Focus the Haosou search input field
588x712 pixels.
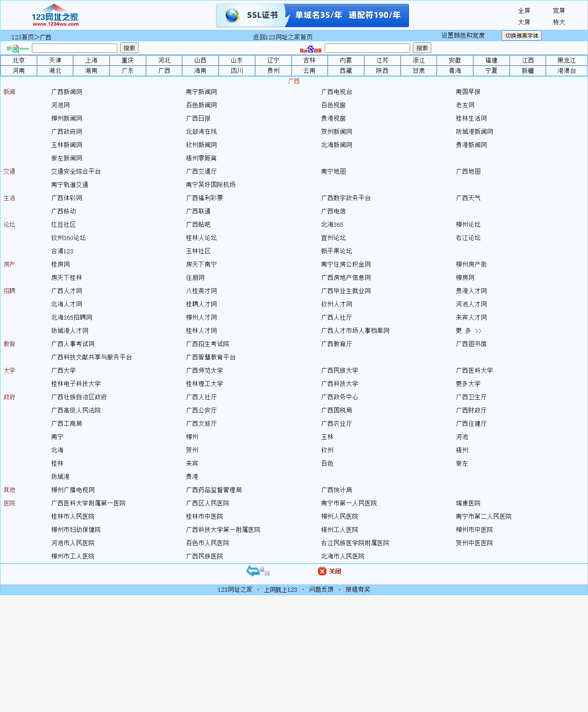click(x=75, y=48)
